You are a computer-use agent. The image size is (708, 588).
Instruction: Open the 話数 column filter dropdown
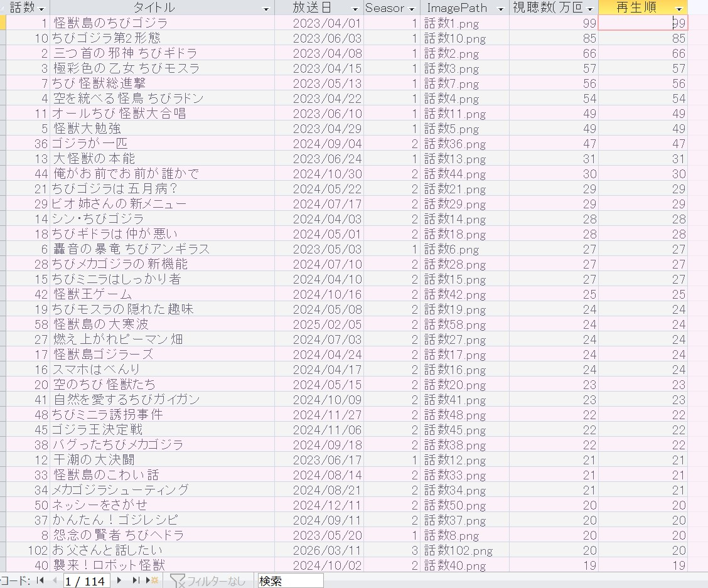[42, 9]
